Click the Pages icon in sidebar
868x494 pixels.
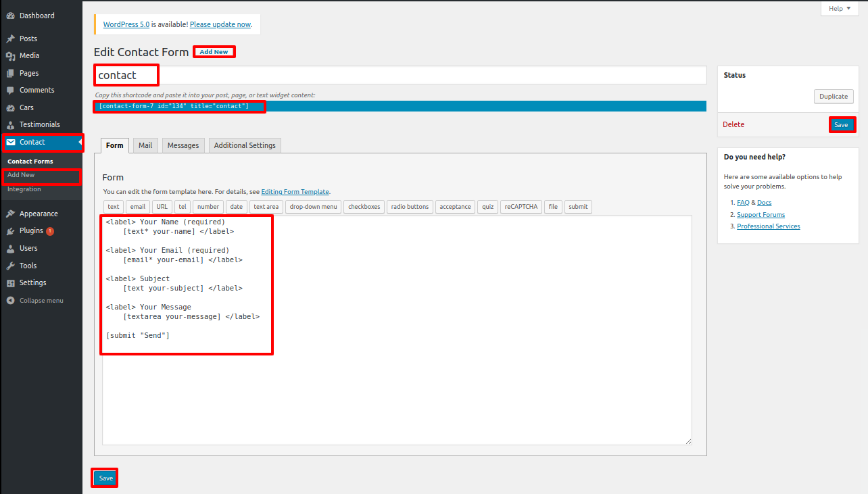point(11,73)
